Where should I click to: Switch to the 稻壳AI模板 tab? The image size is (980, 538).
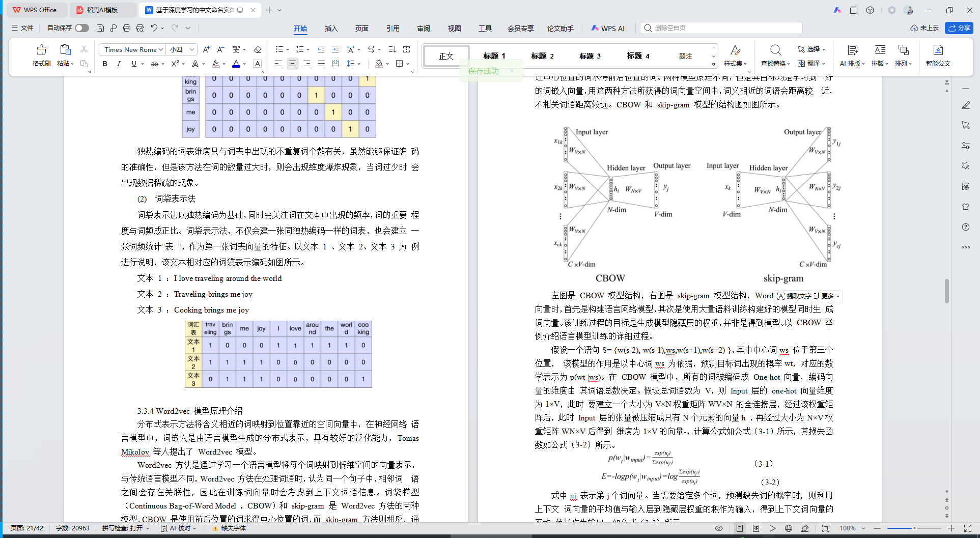102,10
